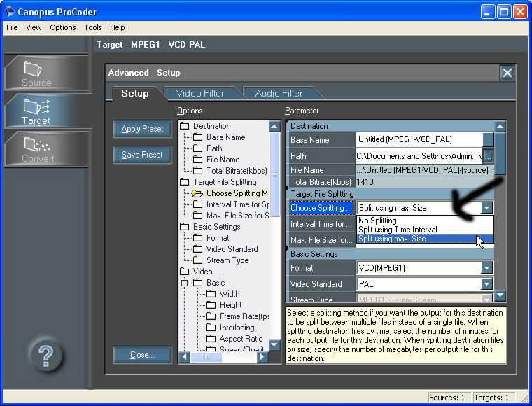The image size is (532, 406).
Task: Click Base Name browse (...) button
Action: tap(488, 139)
